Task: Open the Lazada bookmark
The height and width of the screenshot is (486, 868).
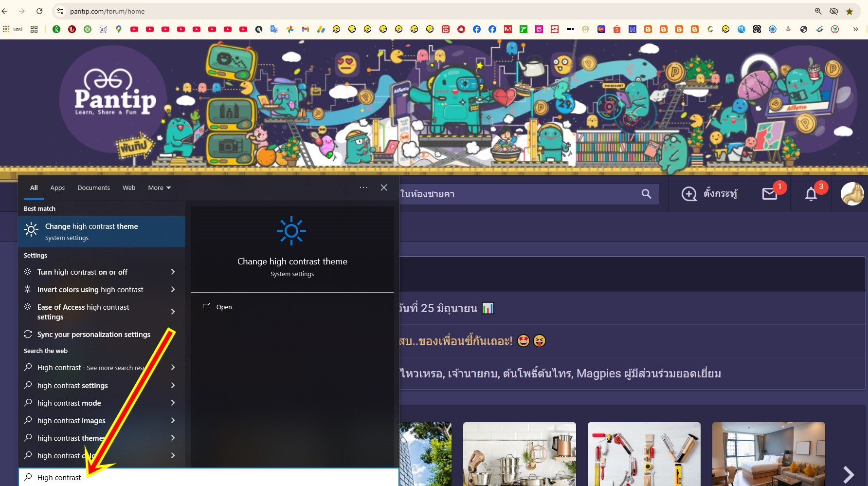Action: pos(601,29)
